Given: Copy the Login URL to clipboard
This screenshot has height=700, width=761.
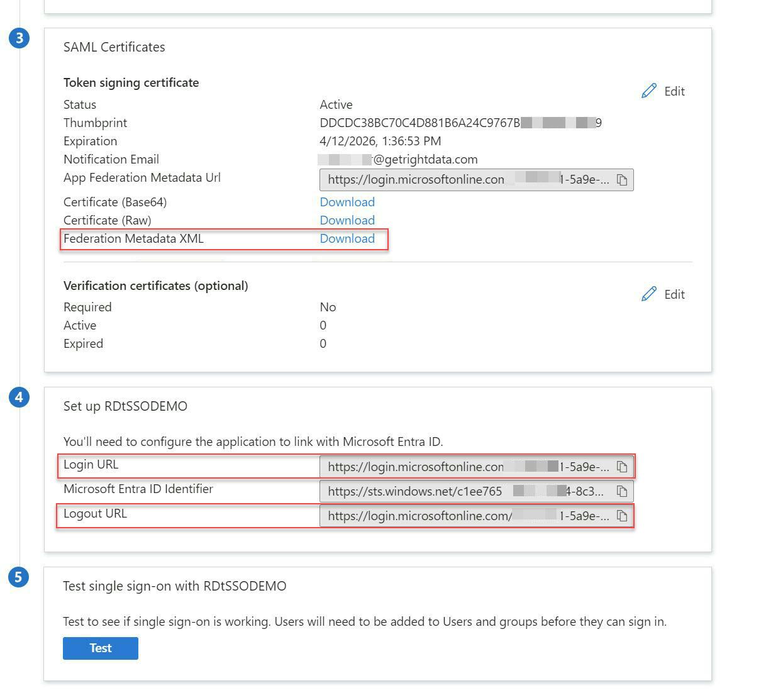Looking at the screenshot, I should pos(622,467).
